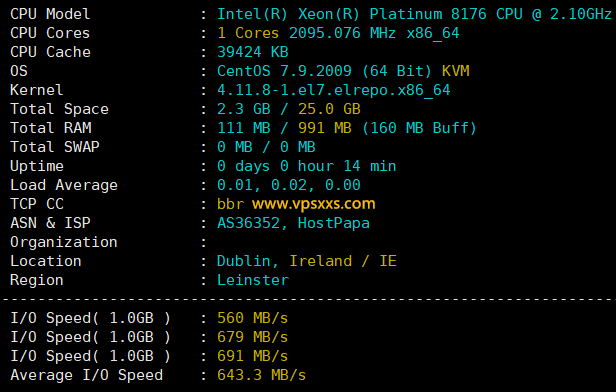Click the "CPU Cache" label
This screenshot has width=616, height=392.
50,52
